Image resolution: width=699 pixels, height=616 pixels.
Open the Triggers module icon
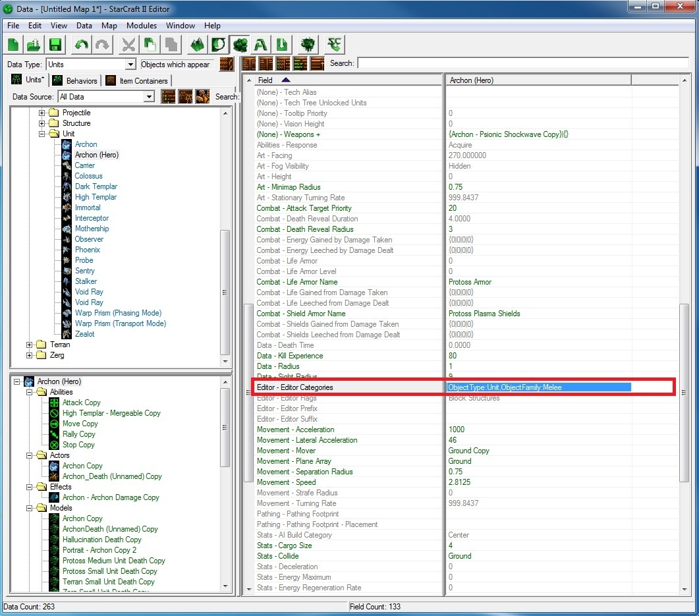coord(219,45)
